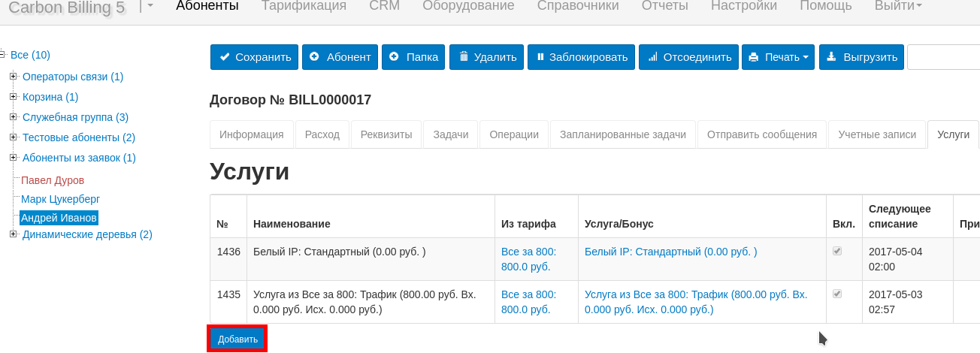Viewport: 980px width, 353px height.
Task: Expand the Операторы связи tree node
Action: pos(14,77)
